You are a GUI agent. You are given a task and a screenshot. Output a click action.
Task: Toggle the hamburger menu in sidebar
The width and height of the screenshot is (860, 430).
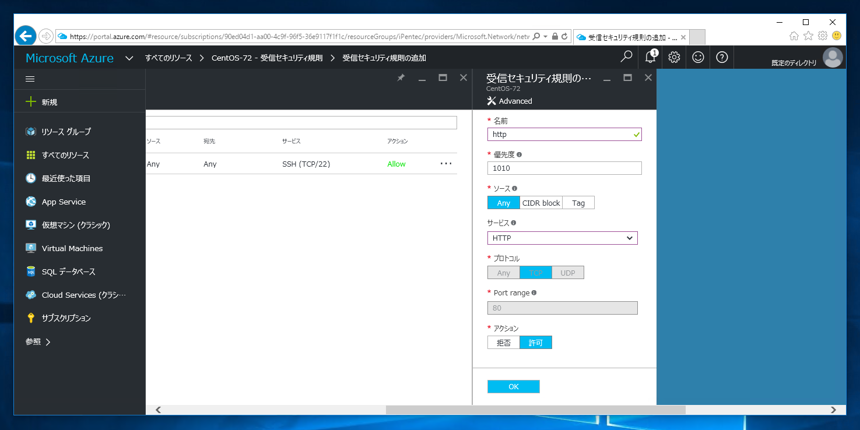click(x=30, y=79)
